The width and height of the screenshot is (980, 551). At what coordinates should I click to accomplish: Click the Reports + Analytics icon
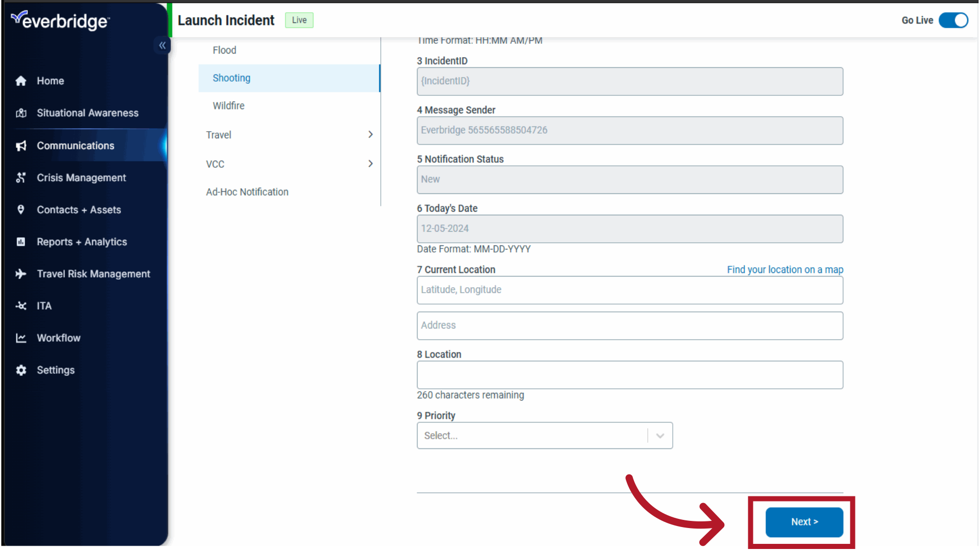(20, 241)
